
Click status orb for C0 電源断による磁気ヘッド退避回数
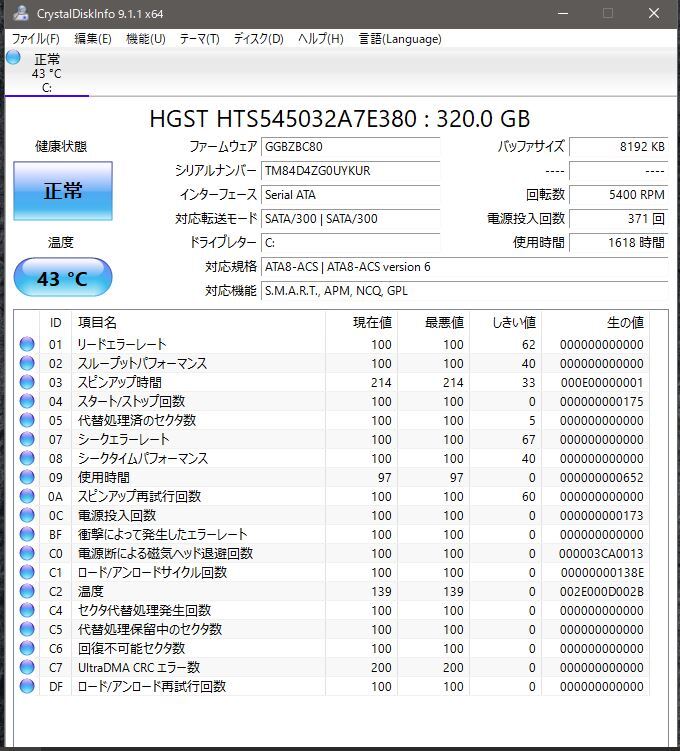click(x=27, y=553)
